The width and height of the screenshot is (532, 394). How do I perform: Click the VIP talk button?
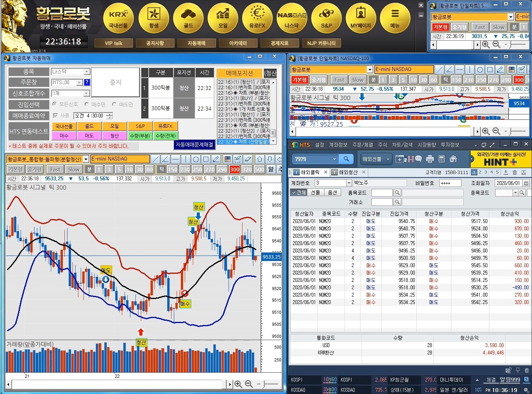click(x=113, y=43)
